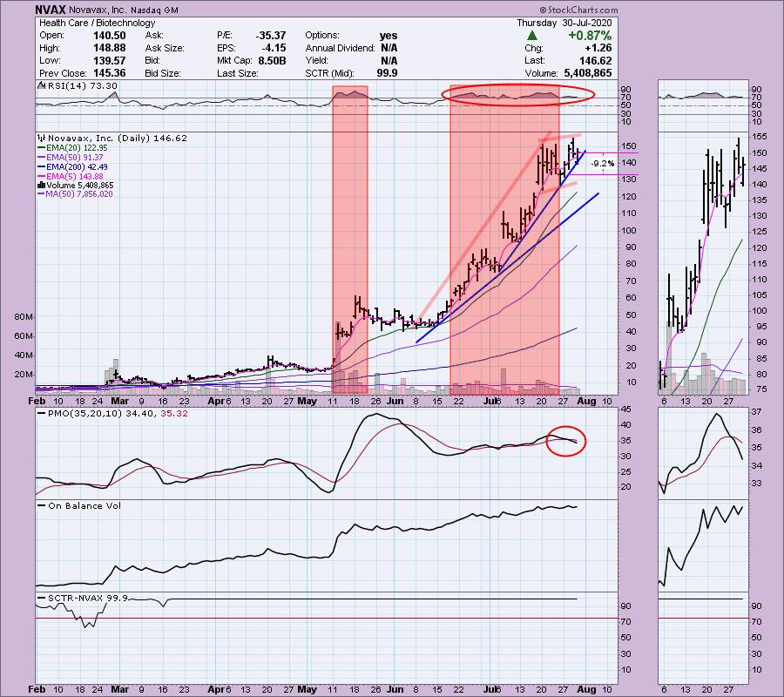Select the +0.87% change value
784x697 pixels.
click(590, 36)
